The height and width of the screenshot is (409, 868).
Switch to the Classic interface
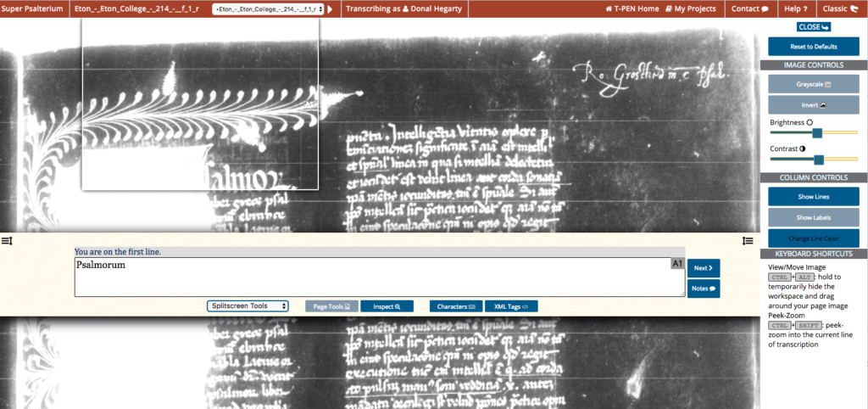click(839, 8)
